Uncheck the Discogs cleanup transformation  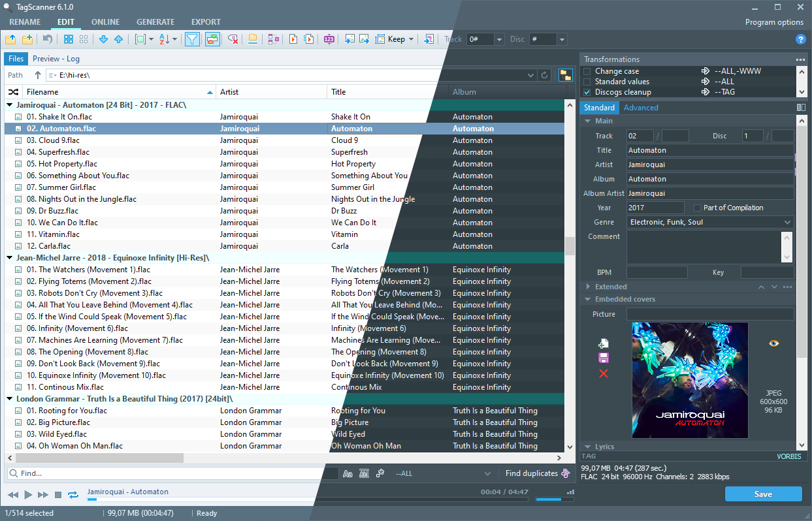pos(587,92)
